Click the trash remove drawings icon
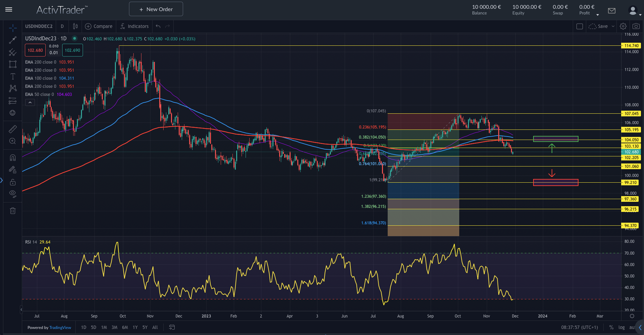 [13, 211]
